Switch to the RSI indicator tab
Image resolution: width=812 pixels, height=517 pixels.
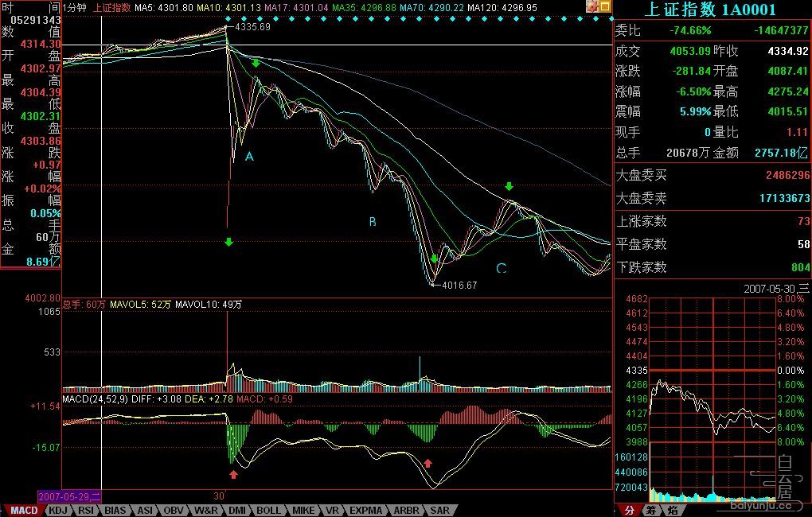click(x=86, y=511)
